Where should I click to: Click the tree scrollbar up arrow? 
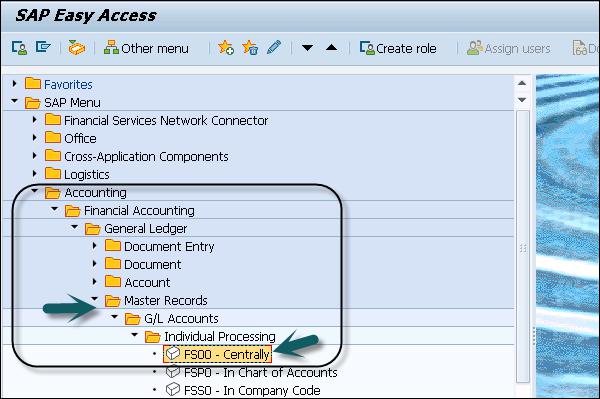click(x=522, y=83)
